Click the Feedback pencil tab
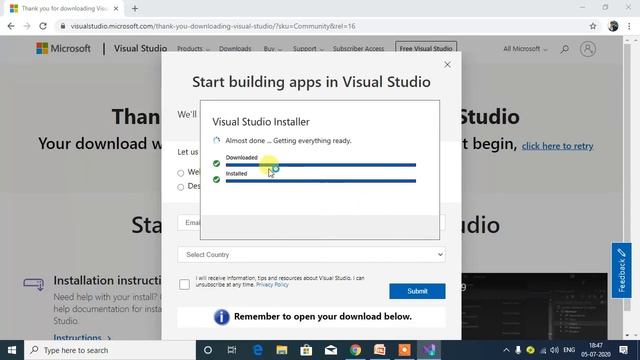 pos(621,270)
